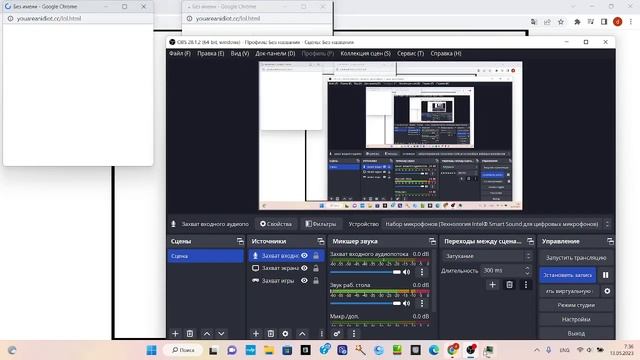This screenshot has width=640, height=360.
Task: Open options dots for Звук раб. стола
Action: pos(422,303)
